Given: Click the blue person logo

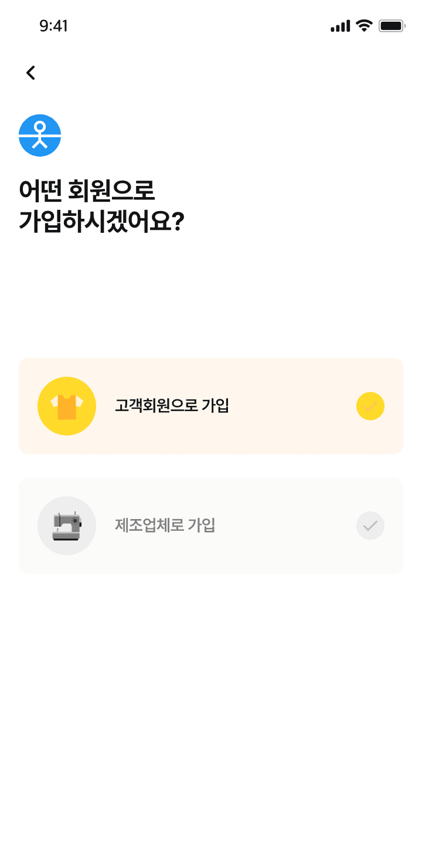Looking at the screenshot, I should pyautogui.click(x=40, y=135).
